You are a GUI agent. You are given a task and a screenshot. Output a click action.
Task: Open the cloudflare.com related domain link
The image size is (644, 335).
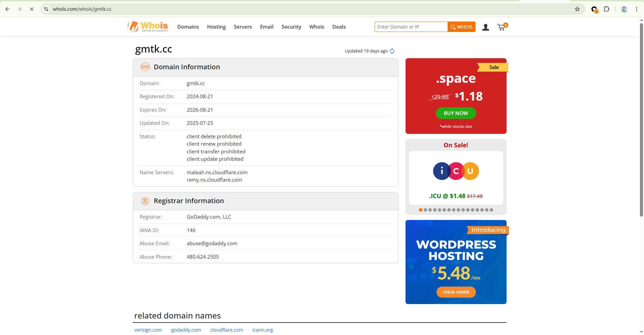click(226, 330)
